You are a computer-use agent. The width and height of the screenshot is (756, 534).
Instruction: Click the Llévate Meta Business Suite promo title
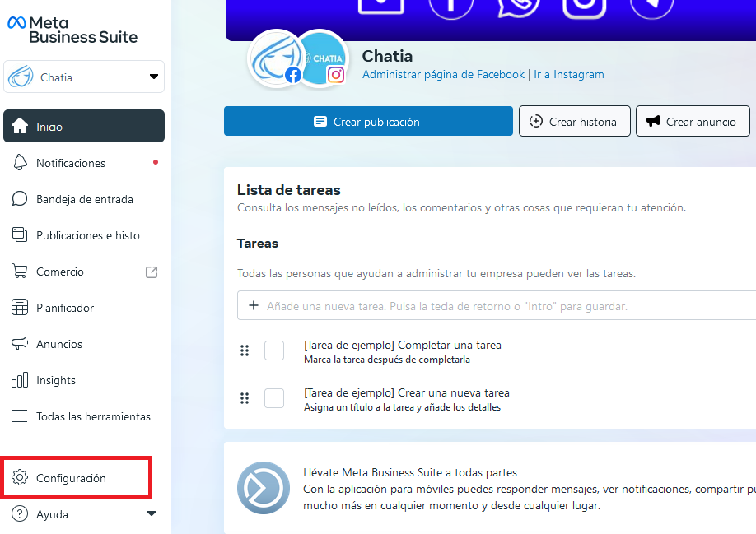point(410,472)
